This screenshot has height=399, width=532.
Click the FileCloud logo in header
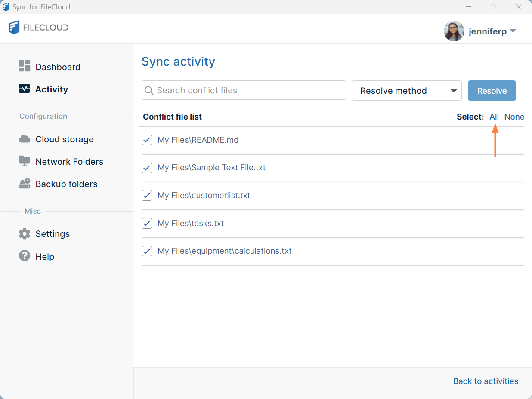(x=39, y=28)
